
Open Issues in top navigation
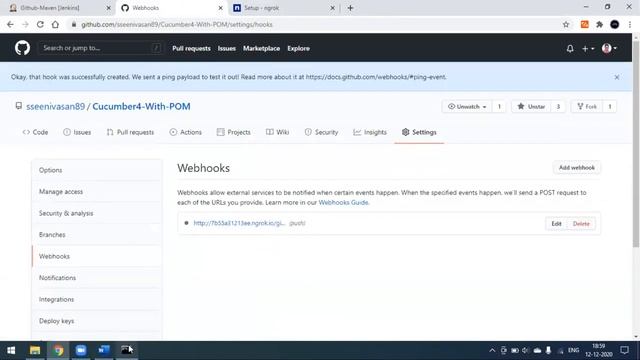[x=227, y=48]
